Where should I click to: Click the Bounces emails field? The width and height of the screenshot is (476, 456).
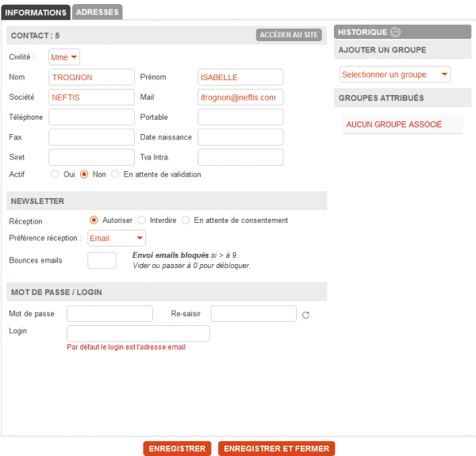tap(102, 260)
